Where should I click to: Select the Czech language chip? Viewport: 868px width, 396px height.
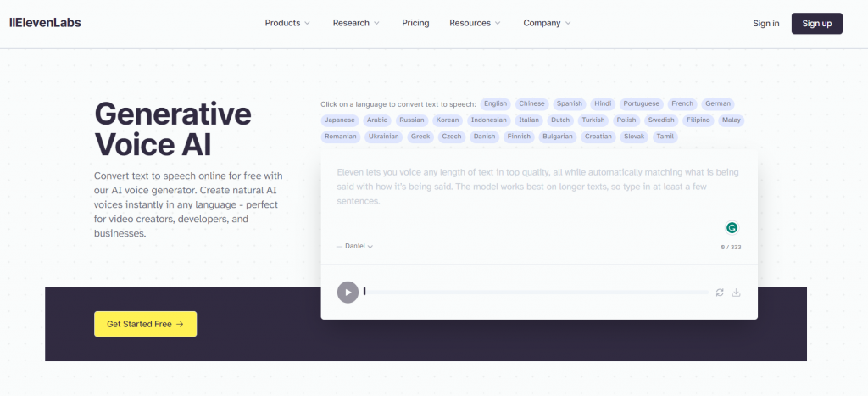pos(452,137)
